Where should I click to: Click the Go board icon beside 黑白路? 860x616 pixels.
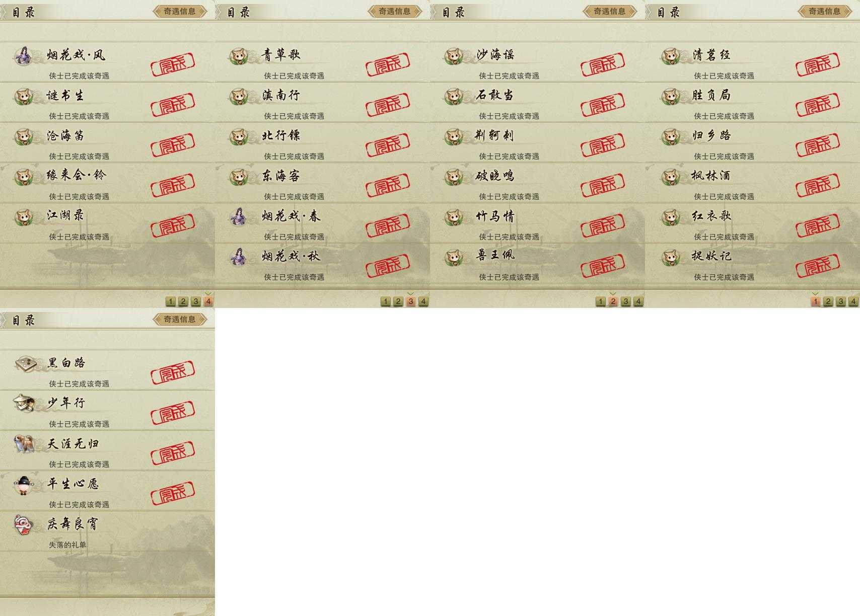click(24, 363)
